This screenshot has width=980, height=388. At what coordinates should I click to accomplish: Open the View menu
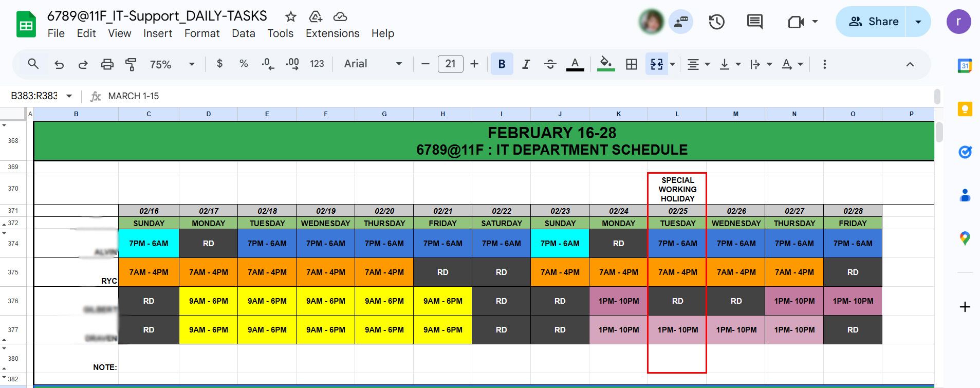pyautogui.click(x=119, y=33)
